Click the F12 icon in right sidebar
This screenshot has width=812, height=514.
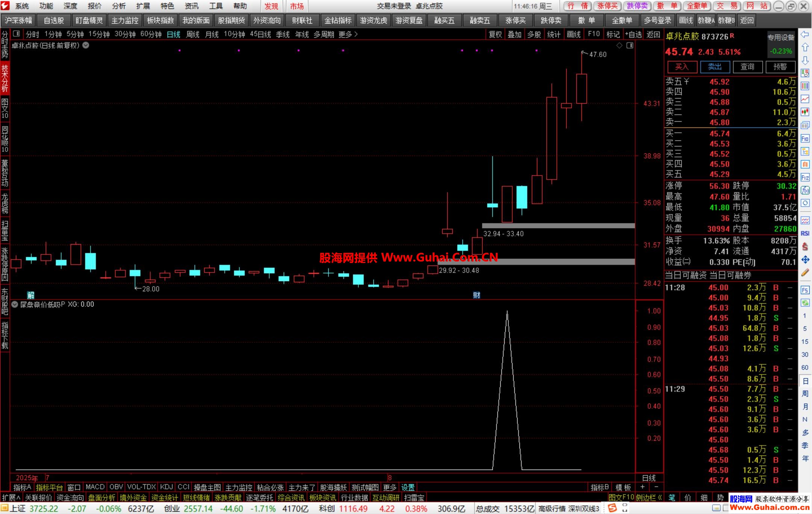[x=805, y=177]
